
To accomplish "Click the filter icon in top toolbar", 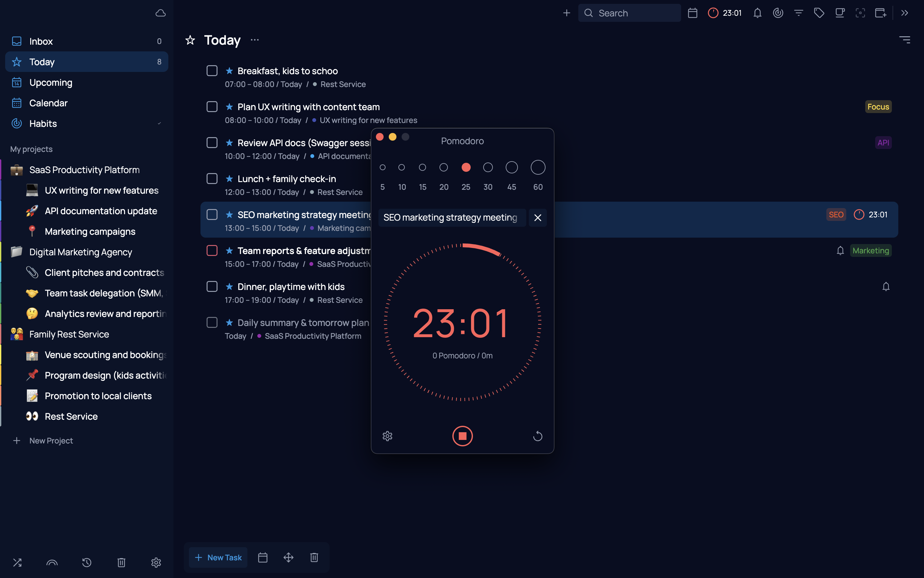I will click(798, 13).
